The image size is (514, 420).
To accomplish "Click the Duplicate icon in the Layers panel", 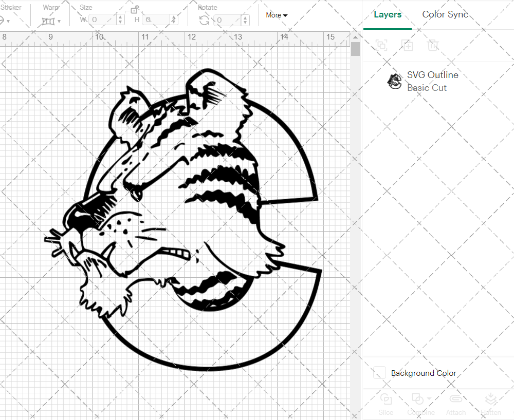I will 407,45.
